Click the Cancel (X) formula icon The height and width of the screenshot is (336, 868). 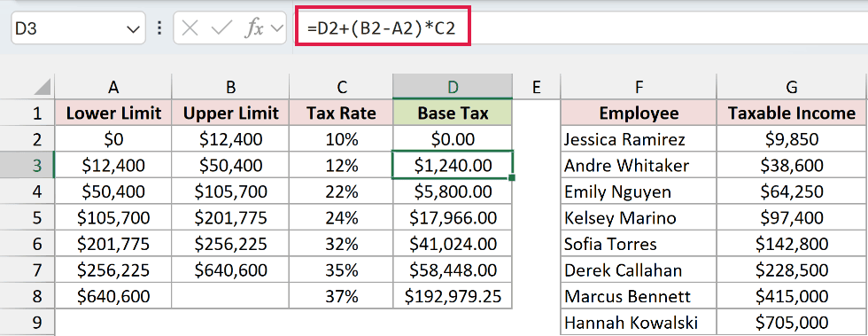pyautogui.click(x=190, y=28)
